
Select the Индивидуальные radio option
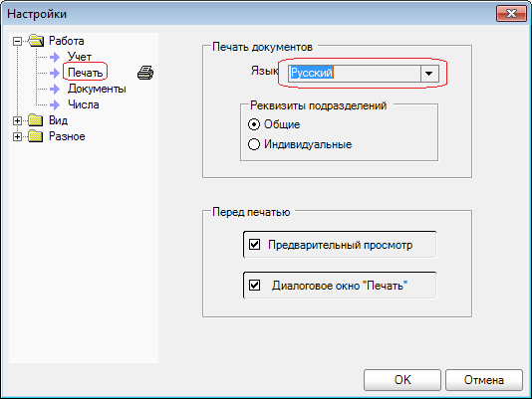pos(254,144)
